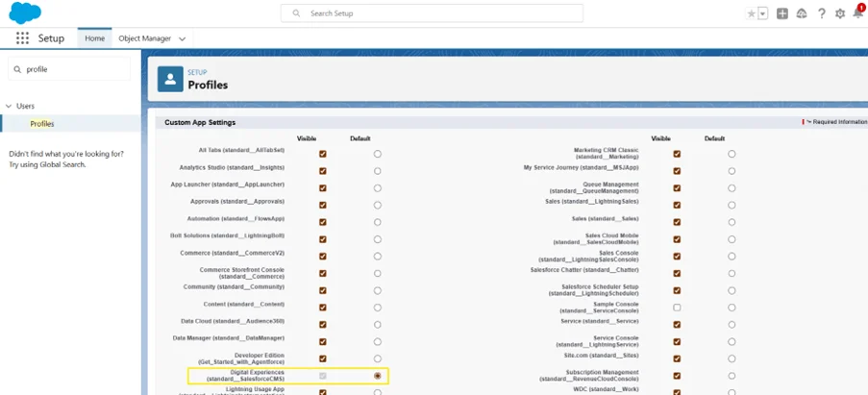Uncheck Visible for Data Manager
The image size is (868, 395).
coord(323,342)
